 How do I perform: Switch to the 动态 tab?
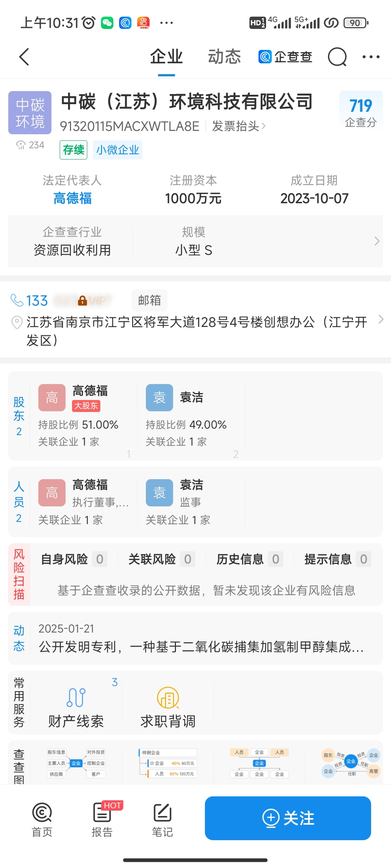(224, 57)
